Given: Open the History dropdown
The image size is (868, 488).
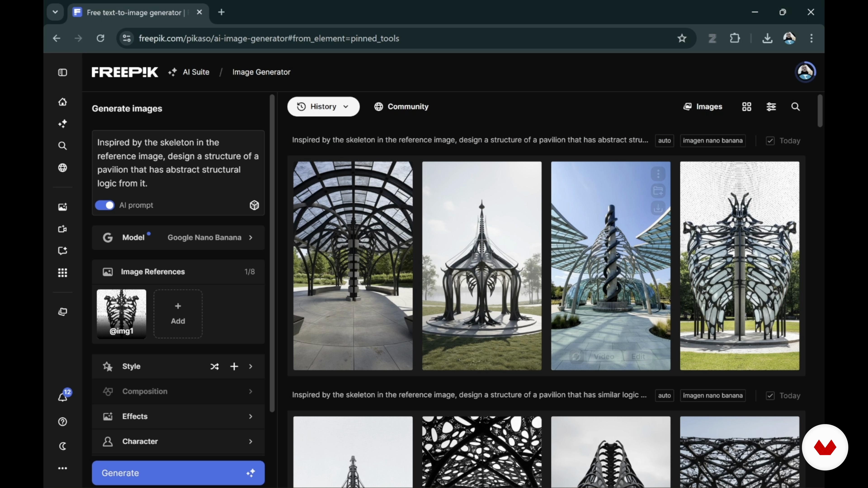Looking at the screenshot, I should 323,107.
